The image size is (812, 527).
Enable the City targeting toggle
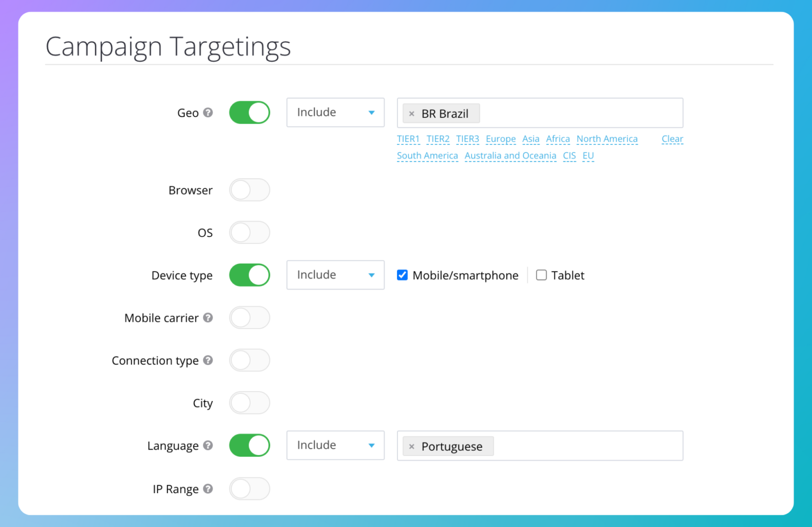point(250,403)
